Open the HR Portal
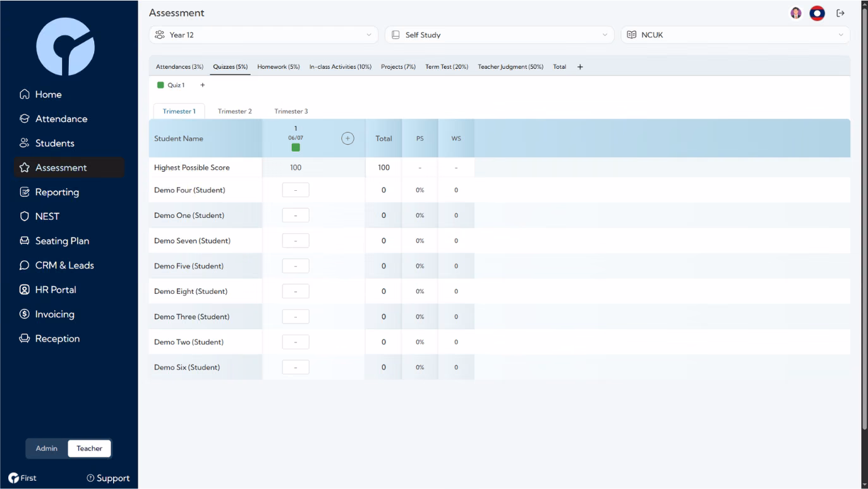This screenshot has height=489, width=868. pyautogui.click(x=48, y=289)
